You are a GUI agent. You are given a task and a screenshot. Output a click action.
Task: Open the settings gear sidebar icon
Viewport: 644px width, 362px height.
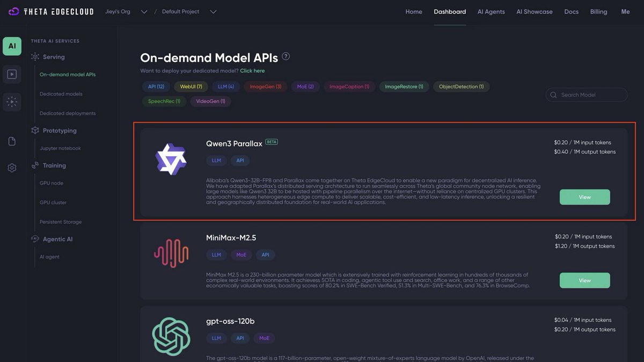pos(12,168)
